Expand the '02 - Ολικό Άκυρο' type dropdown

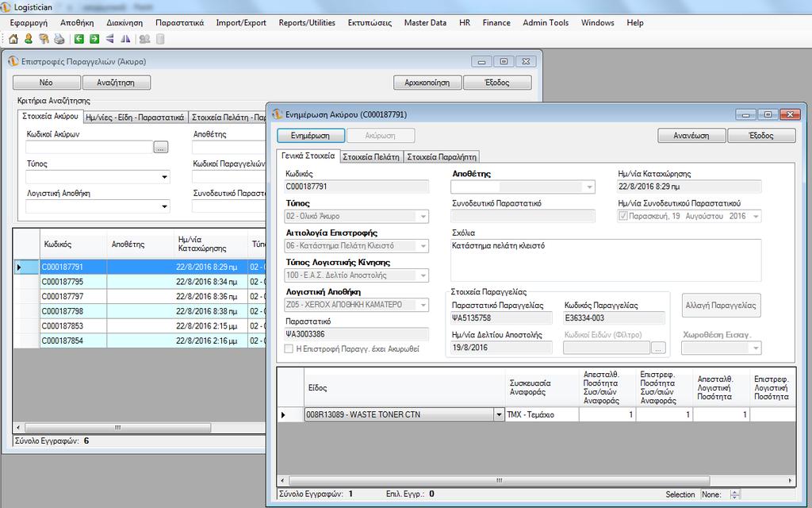[423, 216]
